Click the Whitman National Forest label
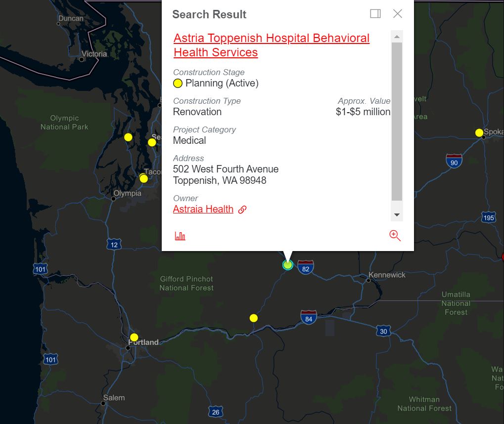Screen dimensions: 504x424 (x=424, y=404)
